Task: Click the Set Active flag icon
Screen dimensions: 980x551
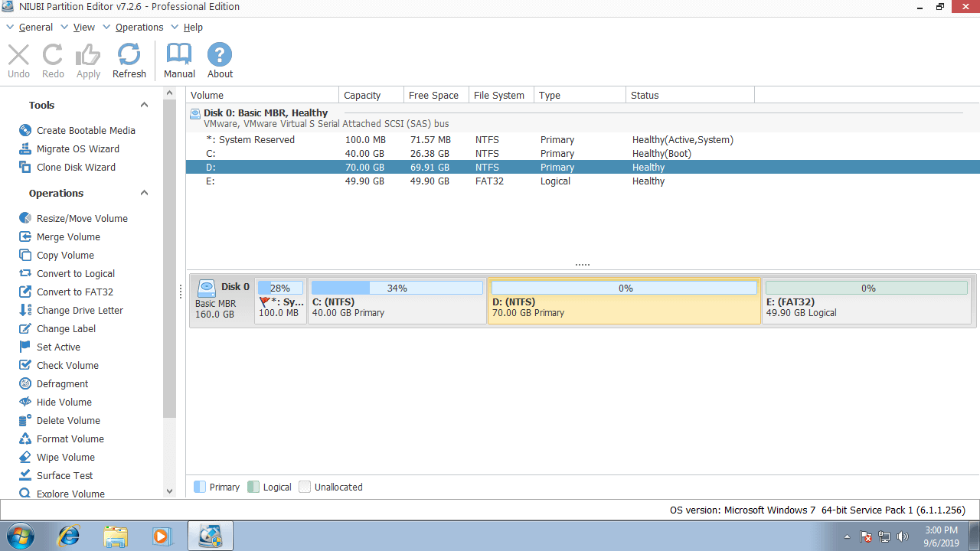Action: (x=25, y=347)
